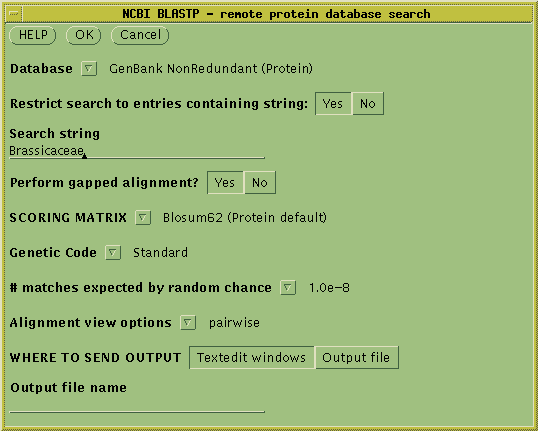Confirm the search with the OK button
Image resolution: width=538 pixels, height=431 pixels.
84,35
